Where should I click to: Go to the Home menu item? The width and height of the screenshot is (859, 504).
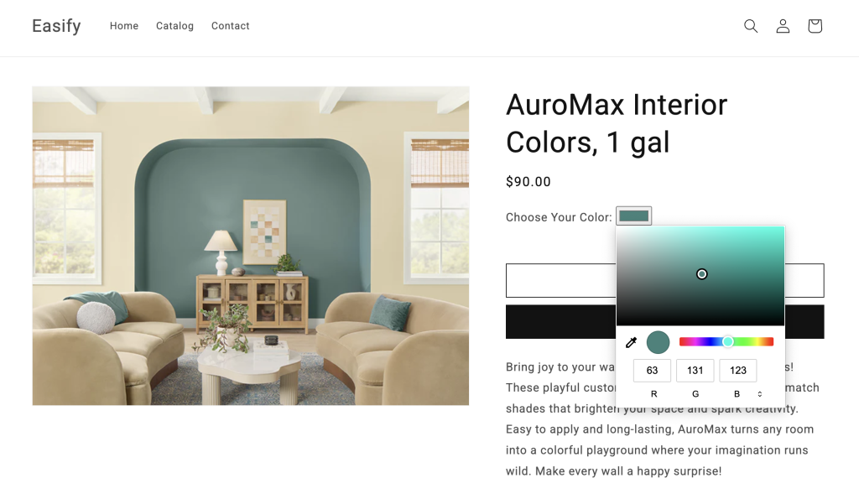click(124, 26)
